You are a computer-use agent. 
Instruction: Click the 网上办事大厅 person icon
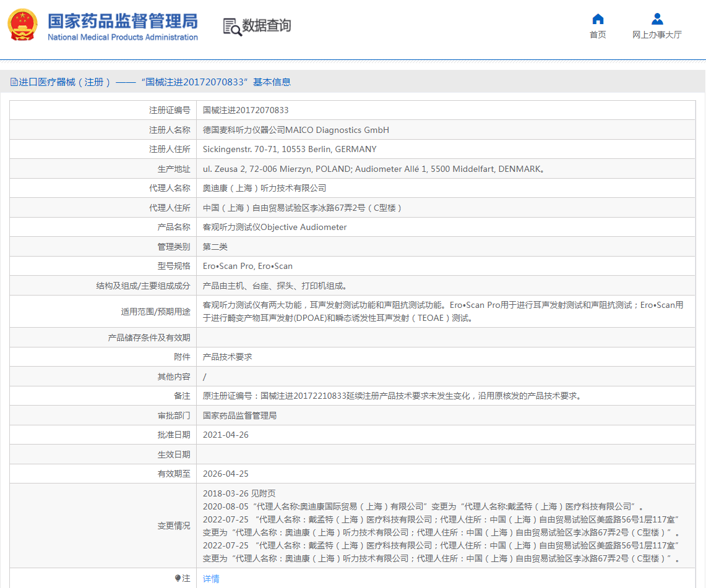pos(656,18)
